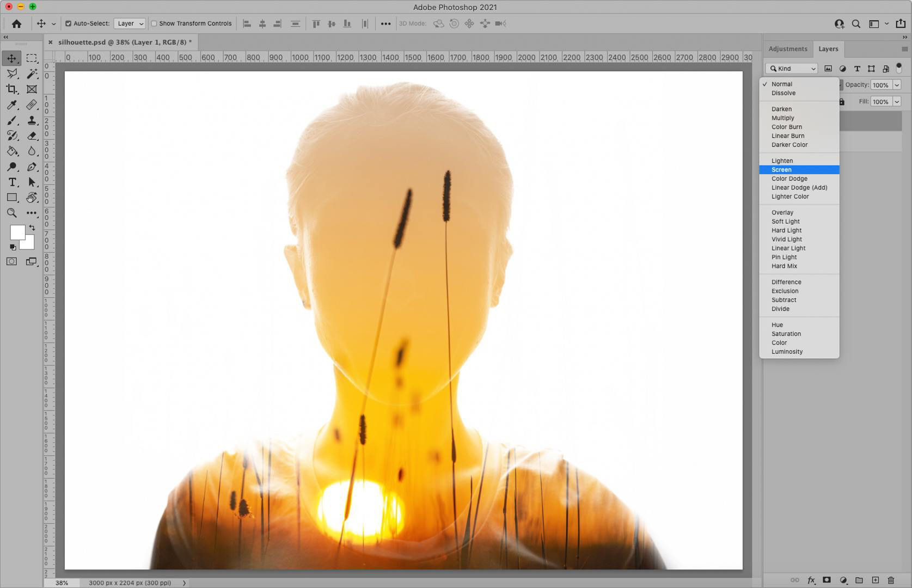Add a new layer in Layers panel
This screenshot has width=912, height=588.
click(x=874, y=580)
